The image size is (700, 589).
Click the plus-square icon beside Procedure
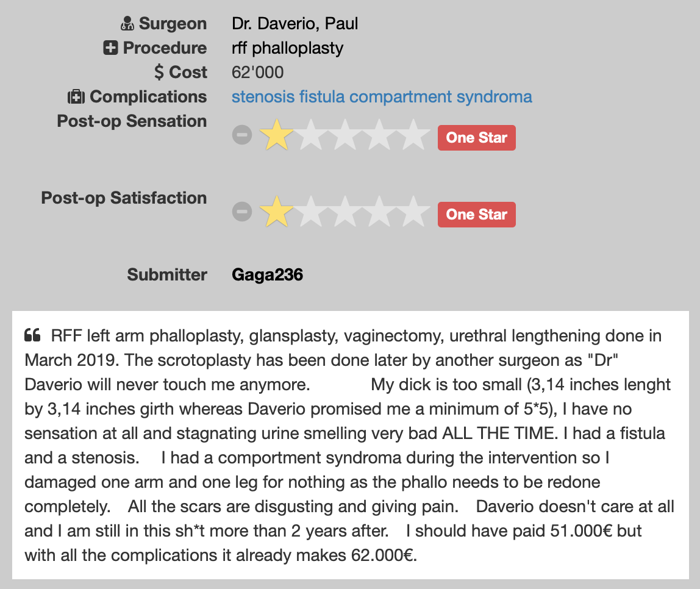[110, 48]
